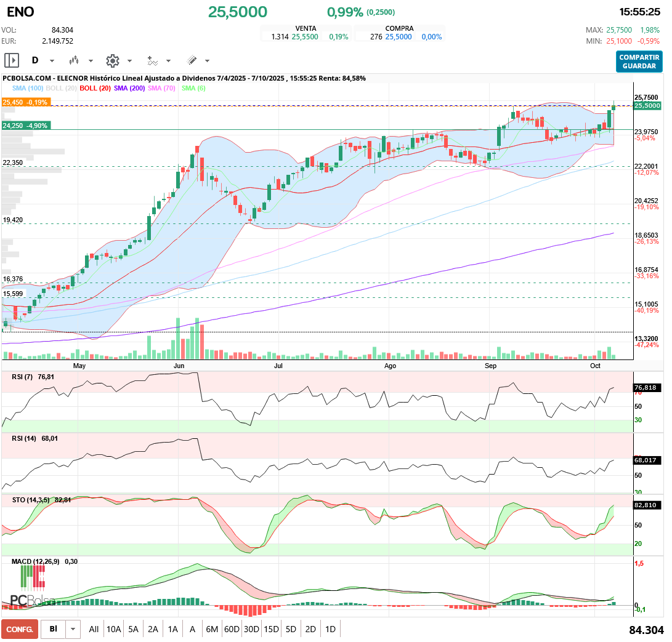Click the orange 25,450 price level label
The image size is (672, 642).
click(25, 102)
